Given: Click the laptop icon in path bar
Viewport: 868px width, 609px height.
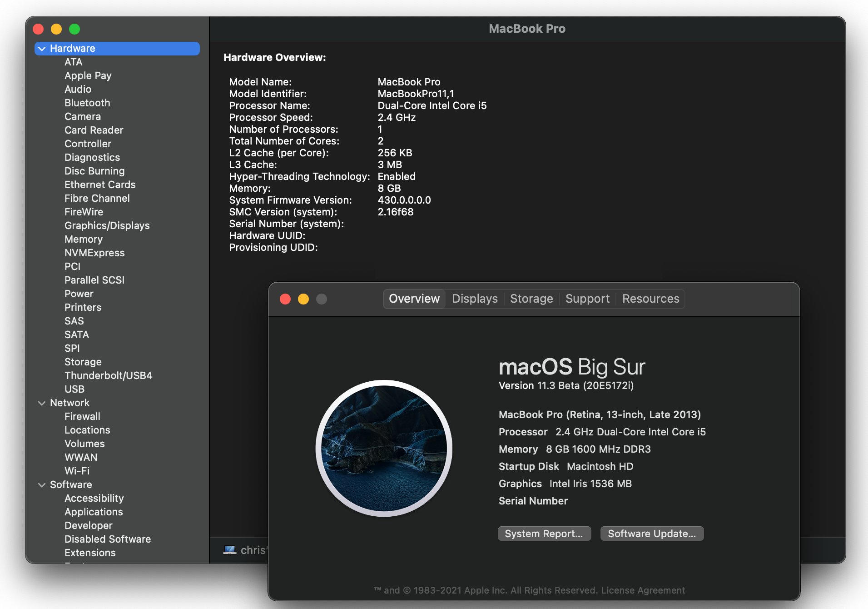Looking at the screenshot, I should pyautogui.click(x=230, y=550).
